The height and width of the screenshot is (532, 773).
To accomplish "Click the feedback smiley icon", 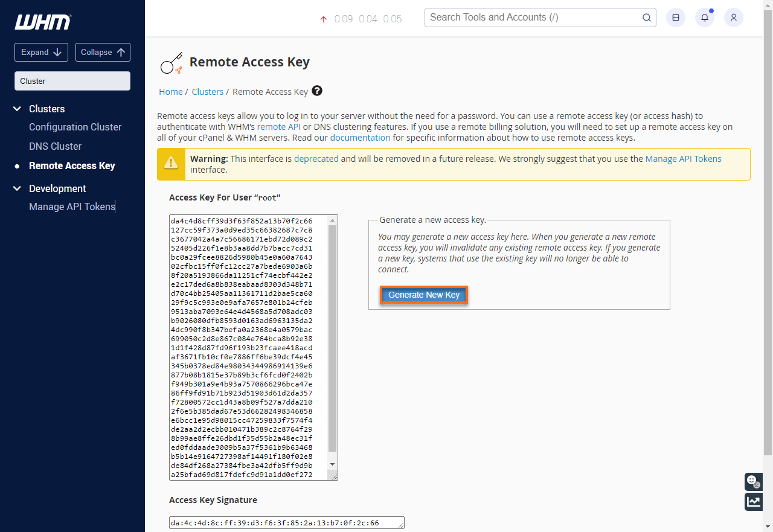I will point(753,481).
